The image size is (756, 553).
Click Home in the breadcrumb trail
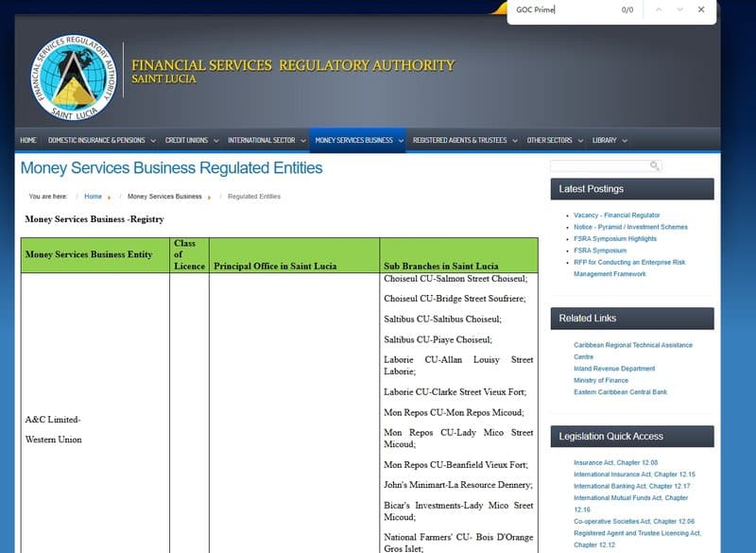94,197
